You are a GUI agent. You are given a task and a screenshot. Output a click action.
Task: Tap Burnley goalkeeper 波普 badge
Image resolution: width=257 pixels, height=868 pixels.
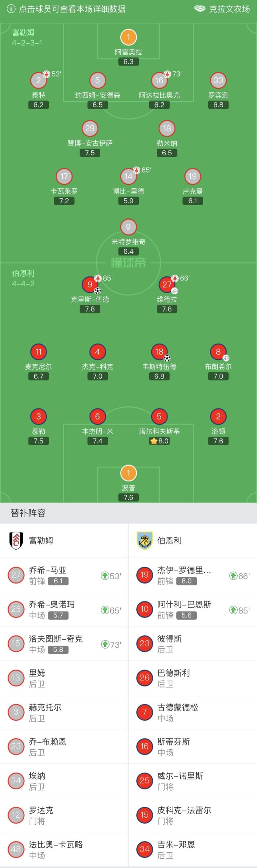128,473
